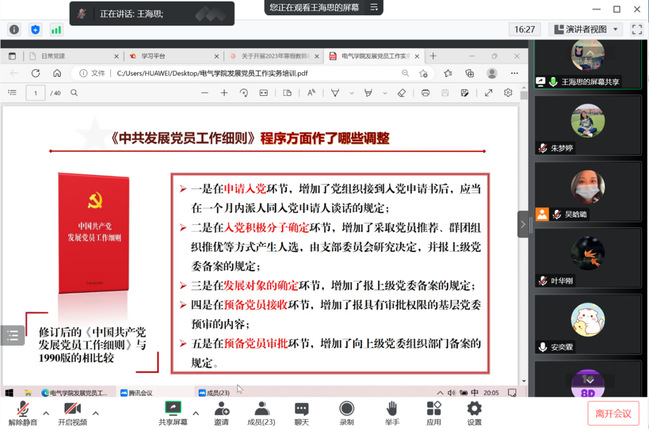Click the 离开会议 leave meeting button
This screenshot has height=429, width=649.
pyautogui.click(x=613, y=412)
